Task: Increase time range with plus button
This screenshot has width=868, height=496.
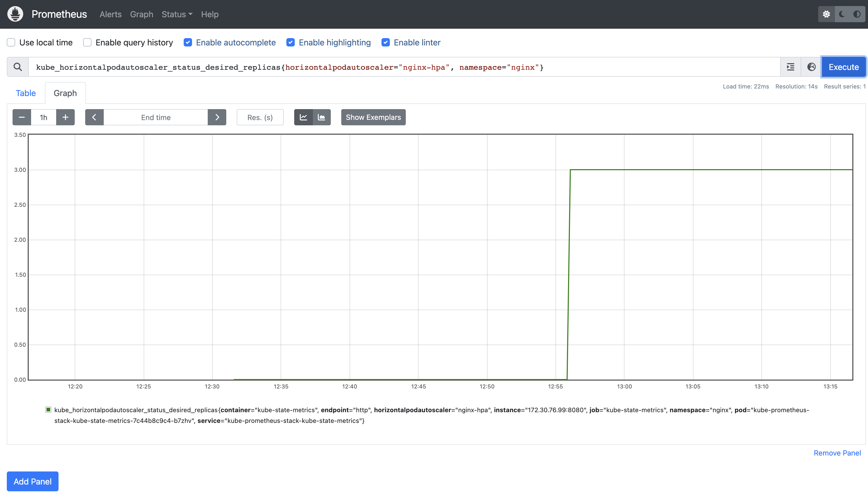Action: [x=66, y=117]
